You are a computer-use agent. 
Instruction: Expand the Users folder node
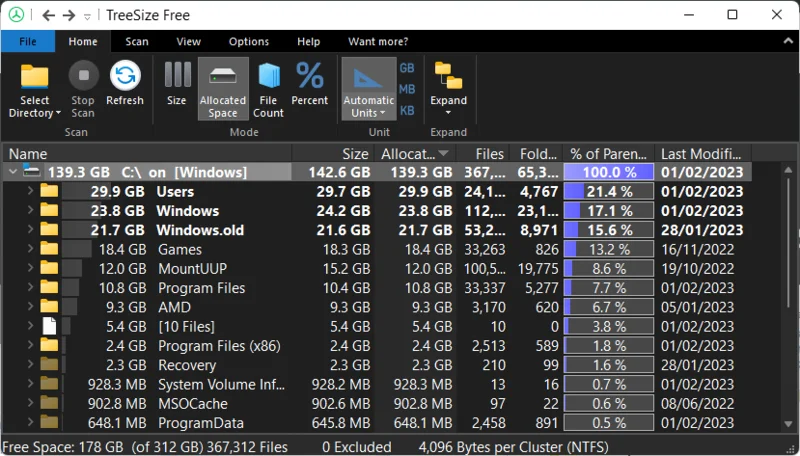click(x=30, y=192)
